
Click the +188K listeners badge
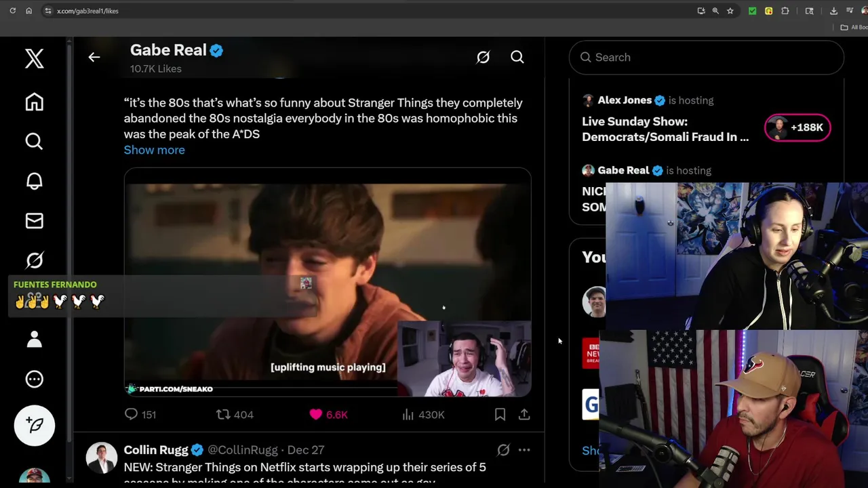tap(797, 127)
